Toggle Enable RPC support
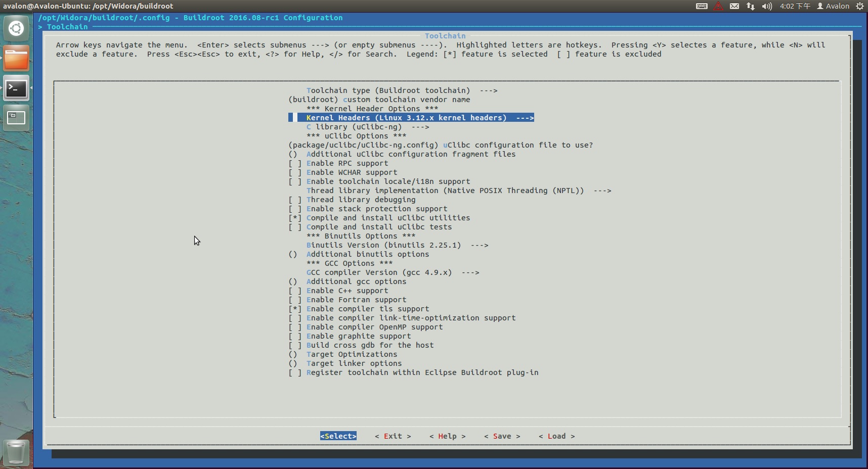The height and width of the screenshot is (469, 868). click(338, 163)
